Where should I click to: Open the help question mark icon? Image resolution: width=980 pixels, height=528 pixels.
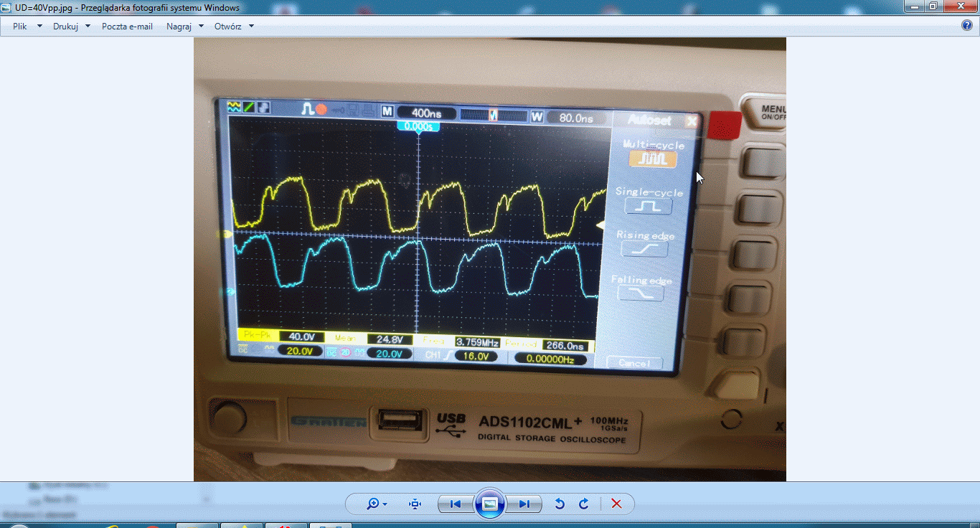(966, 26)
